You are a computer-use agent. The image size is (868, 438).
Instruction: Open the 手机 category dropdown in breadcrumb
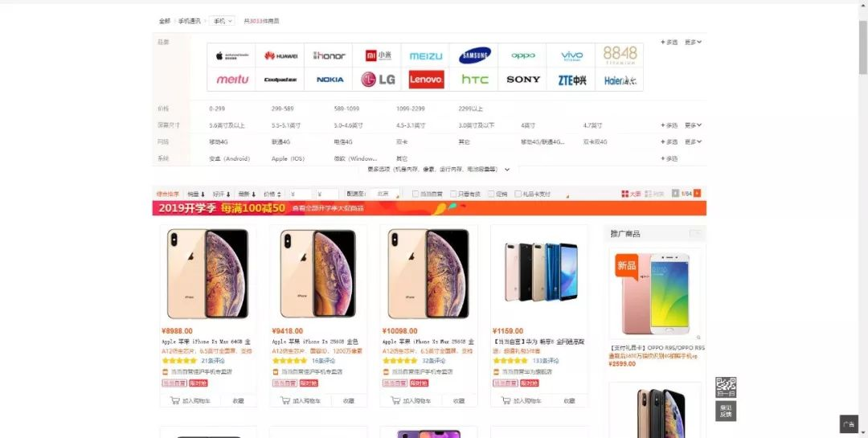[222, 21]
